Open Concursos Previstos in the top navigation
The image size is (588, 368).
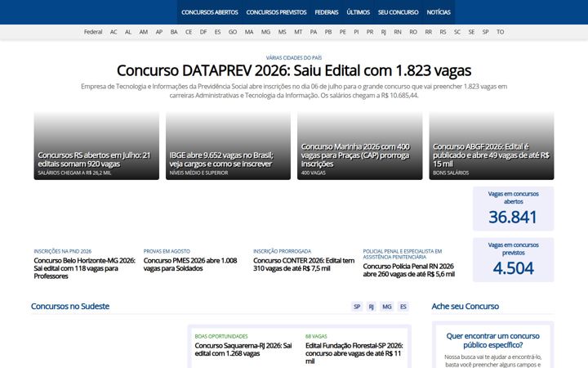point(276,12)
